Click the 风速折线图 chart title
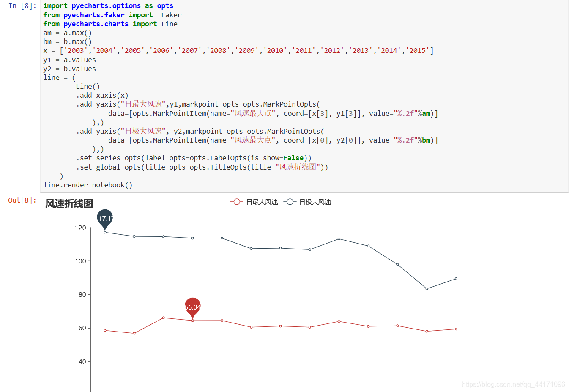The height and width of the screenshot is (392, 569). pos(69,203)
